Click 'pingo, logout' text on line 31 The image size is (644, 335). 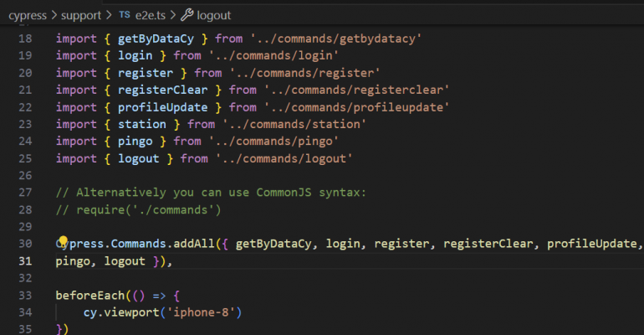point(100,261)
